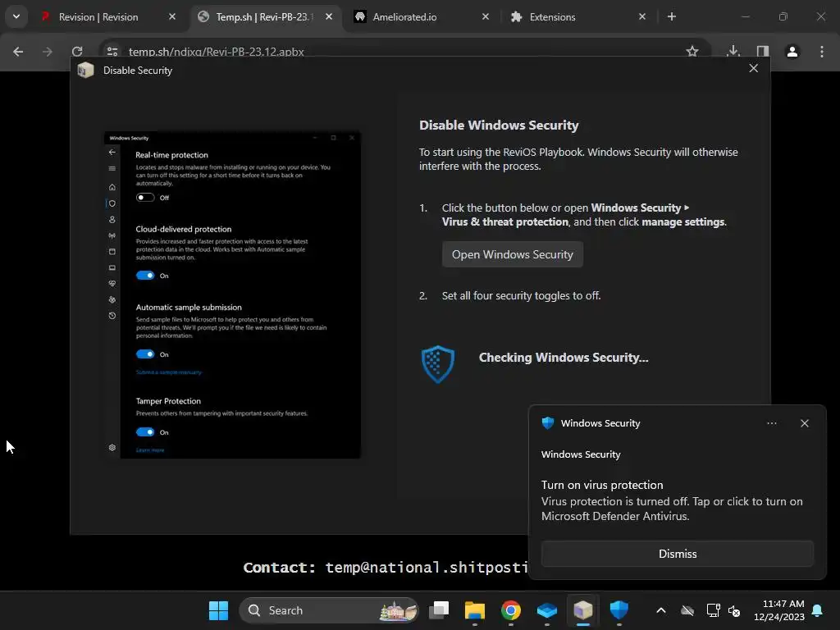Image resolution: width=840 pixels, height=630 pixels.
Task: Open notification center bell icon
Action: (x=817, y=610)
